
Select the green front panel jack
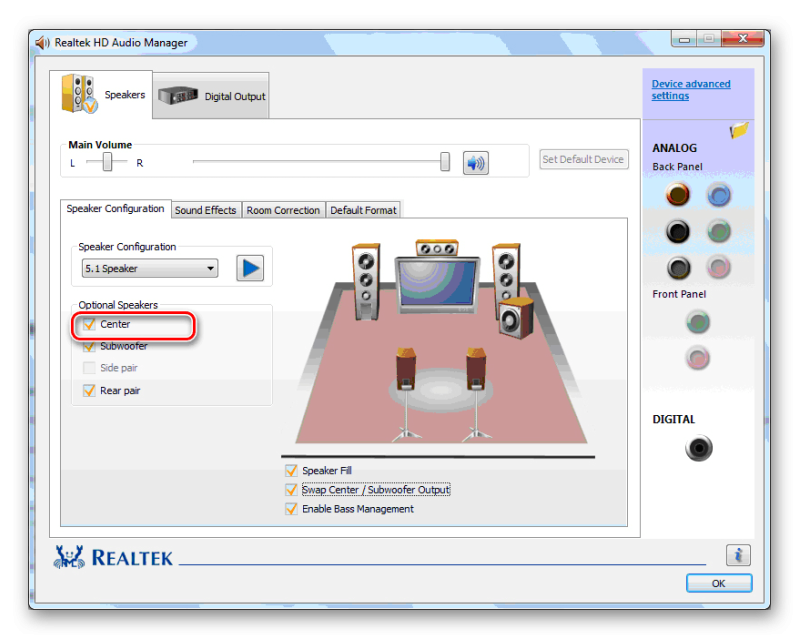pyautogui.click(x=698, y=323)
